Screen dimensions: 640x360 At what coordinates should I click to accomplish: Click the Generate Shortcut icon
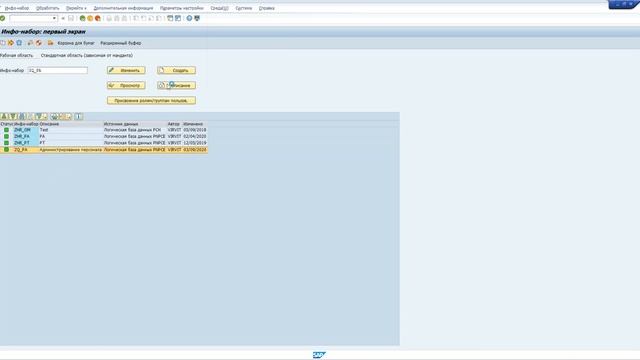(x=178, y=18)
